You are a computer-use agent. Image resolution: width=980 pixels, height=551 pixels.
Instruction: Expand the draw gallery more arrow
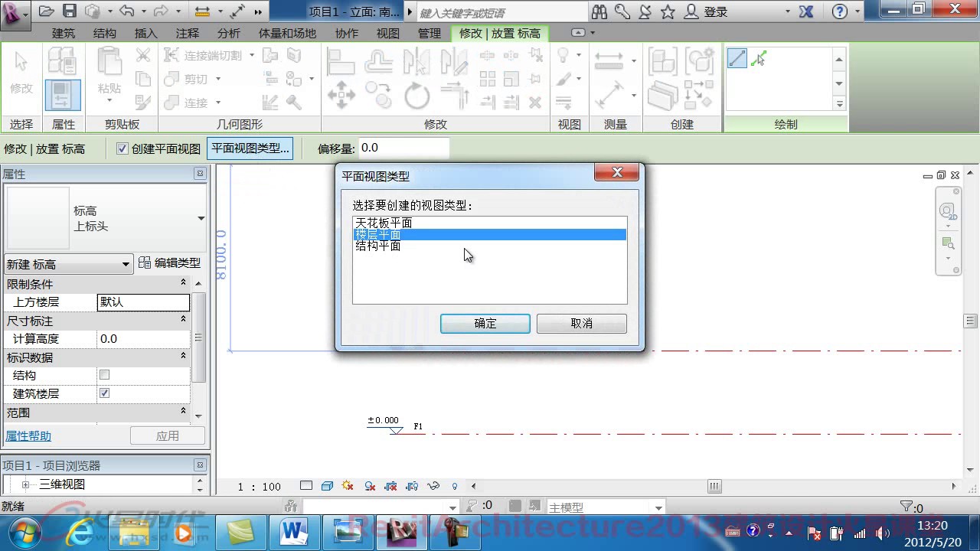[x=839, y=104]
